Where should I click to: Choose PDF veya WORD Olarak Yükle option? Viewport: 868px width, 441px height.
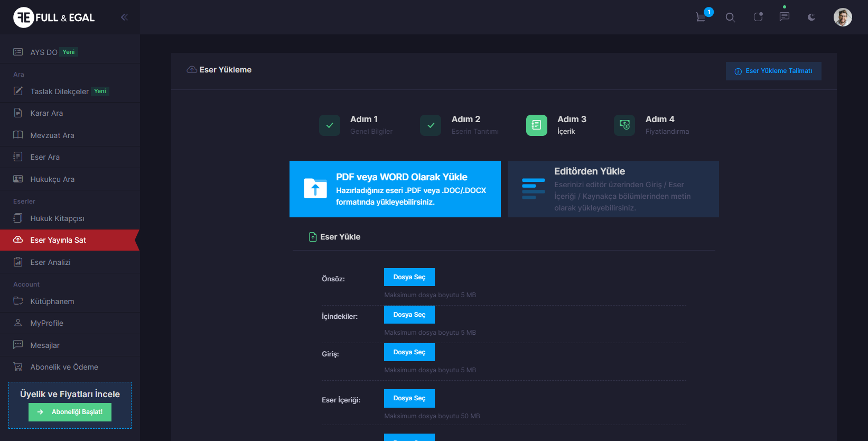(x=395, y=189)
